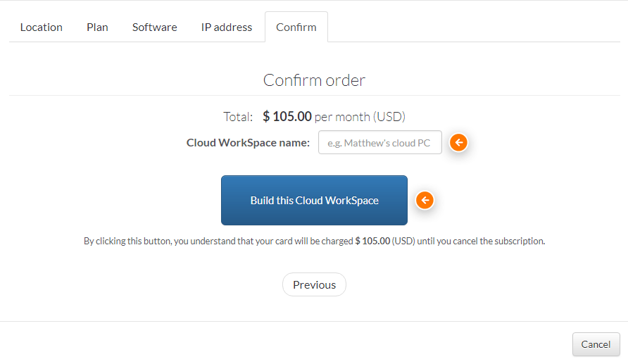Go back with the Previous button

coord(315,284)
